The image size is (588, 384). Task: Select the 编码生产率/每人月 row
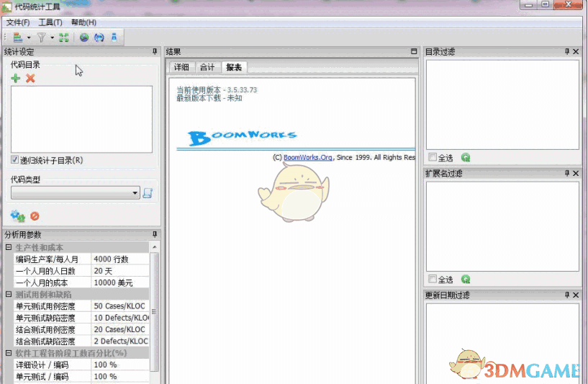point(81,259)
